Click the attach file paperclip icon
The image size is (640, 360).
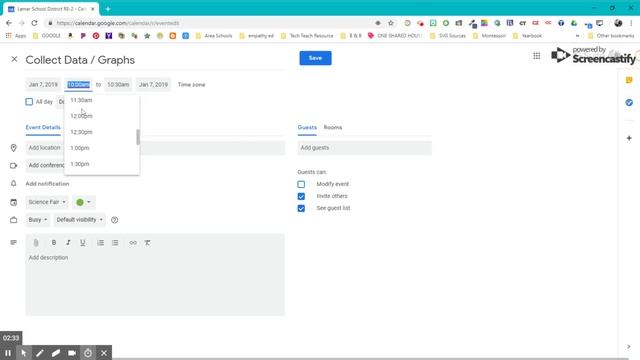pyautogui.click(x=36, y=243)
